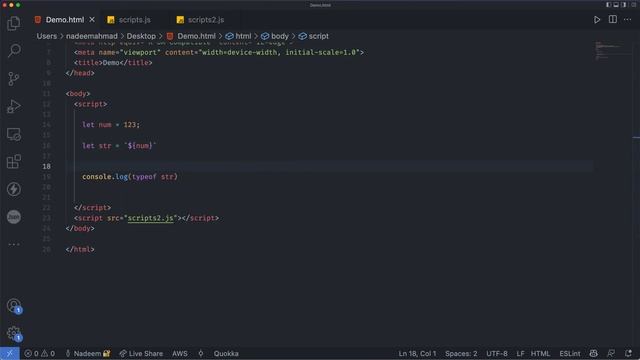Switch to the scripts2.js tab
The height and width of the screenshot is (360, 640).
pos(206,20)
